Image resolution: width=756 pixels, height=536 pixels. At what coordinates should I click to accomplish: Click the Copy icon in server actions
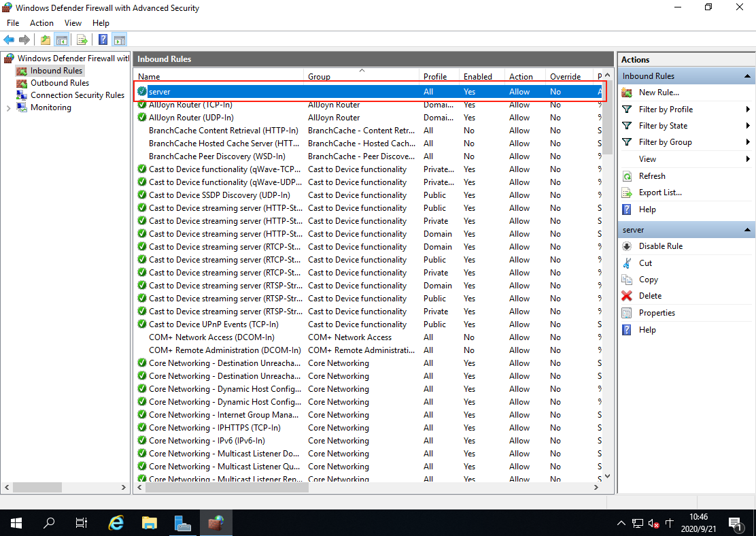point(627,280)
